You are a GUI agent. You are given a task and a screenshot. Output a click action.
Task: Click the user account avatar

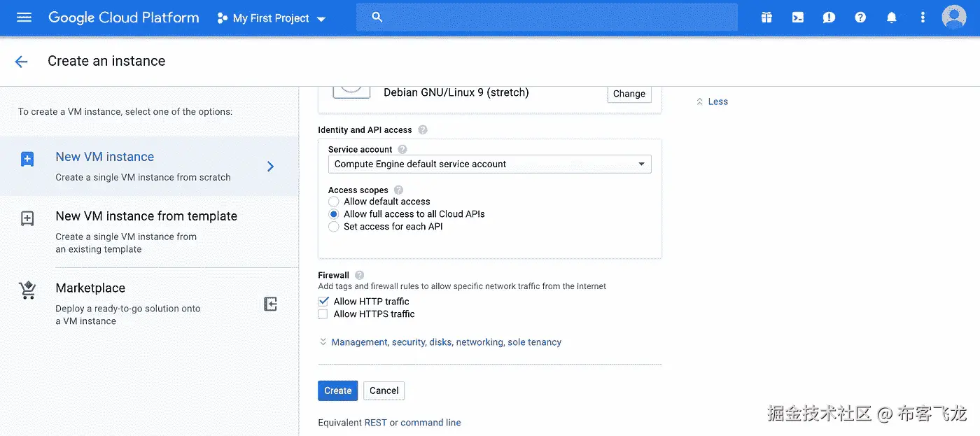[953, 17]
